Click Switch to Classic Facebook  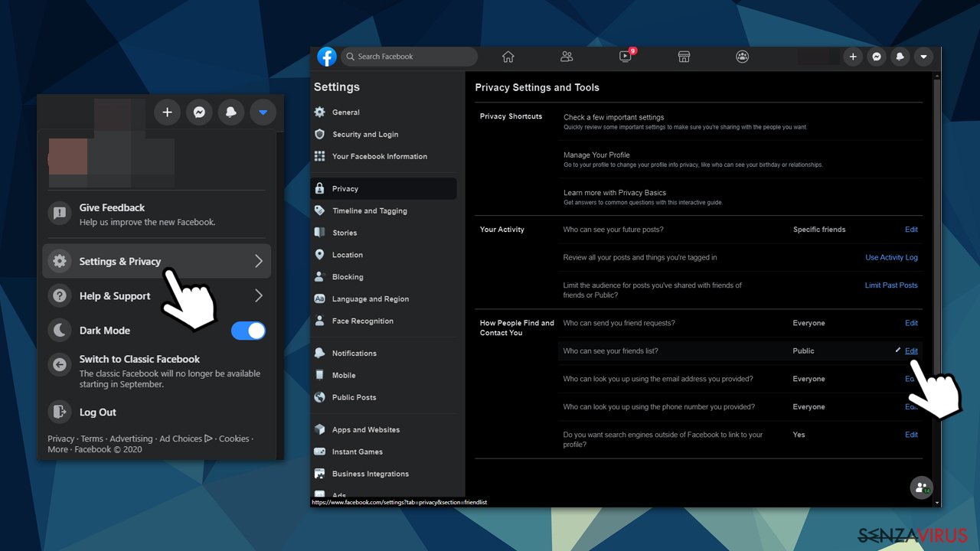pos(157,370)
